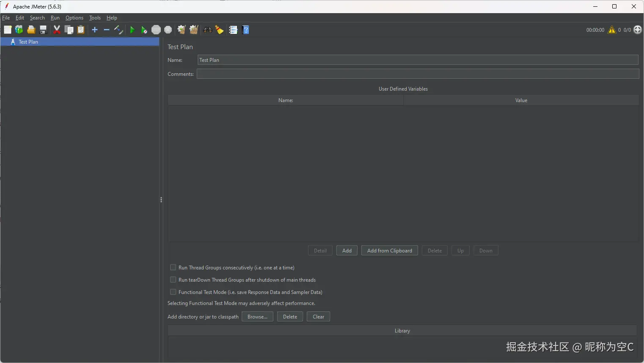Click the Function Helper notebook icon
Viewport: 644px width, 363px height.
pos(233,30)
